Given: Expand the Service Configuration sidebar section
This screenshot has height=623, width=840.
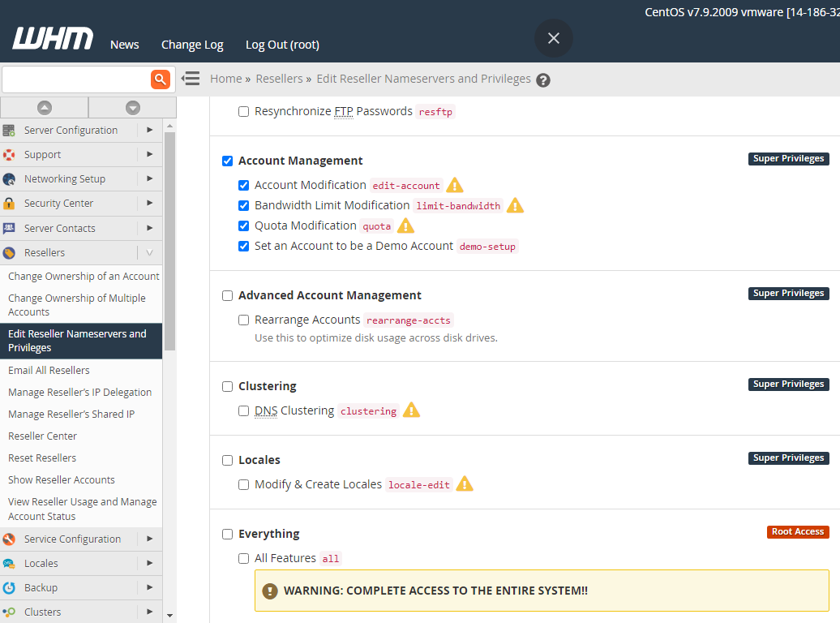Looking at the screenshot, I should (x=73, y=539).
